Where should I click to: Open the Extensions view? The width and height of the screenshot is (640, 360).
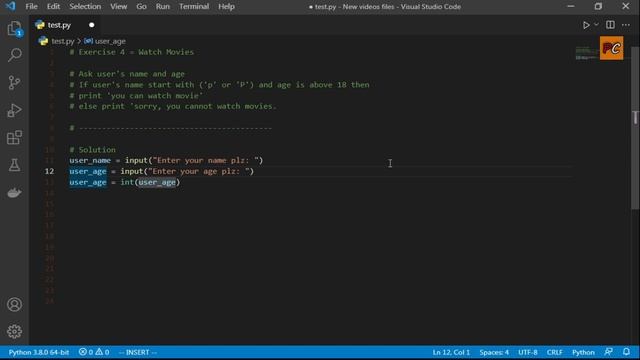14,138
